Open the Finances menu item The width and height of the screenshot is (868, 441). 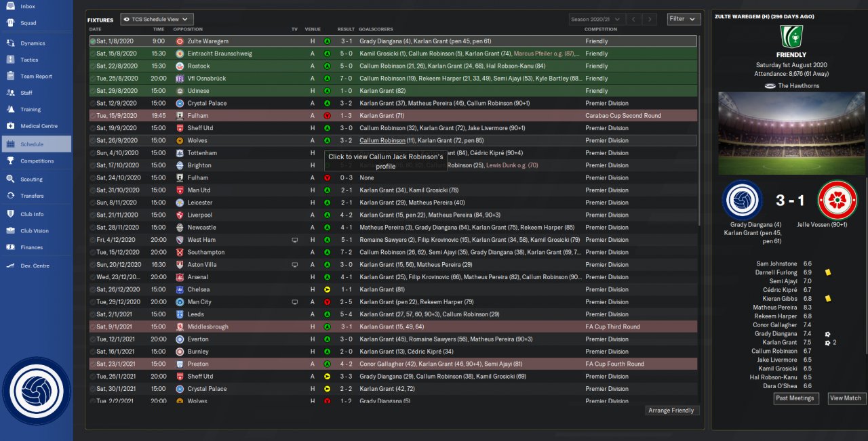tap(31, 247)
